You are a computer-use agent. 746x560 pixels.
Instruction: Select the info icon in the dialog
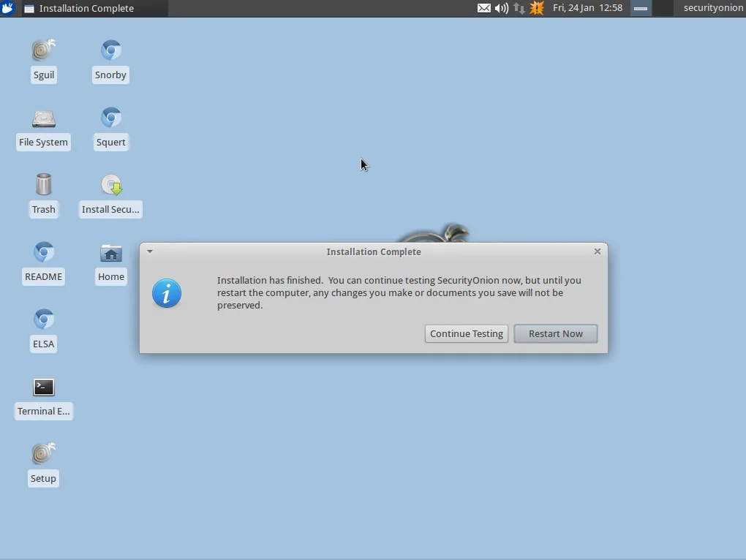click(167, 293)
